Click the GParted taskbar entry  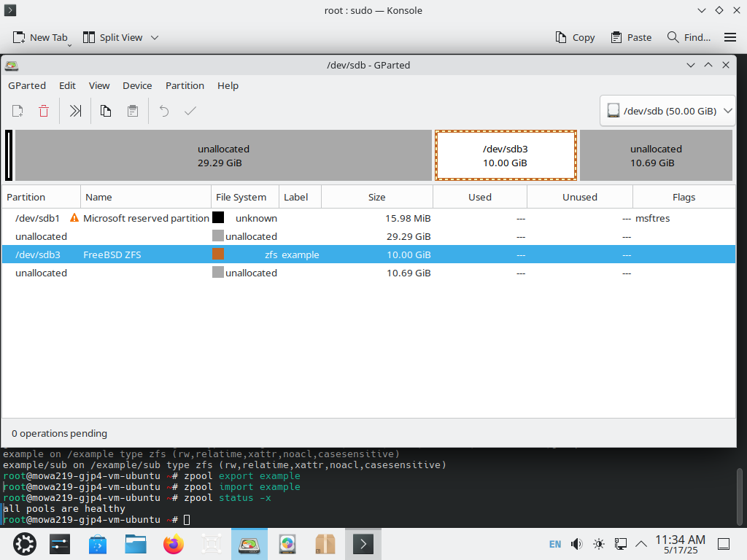249,544
